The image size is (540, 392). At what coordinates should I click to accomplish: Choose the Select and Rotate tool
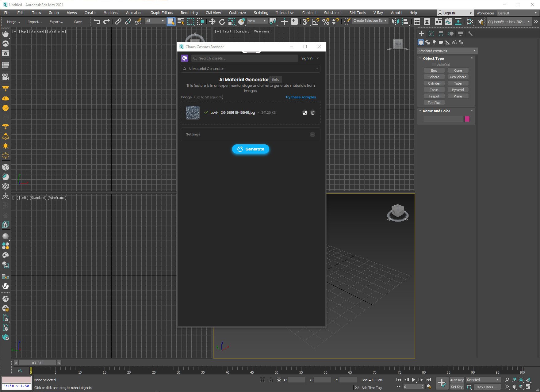(x=222, y=21)
